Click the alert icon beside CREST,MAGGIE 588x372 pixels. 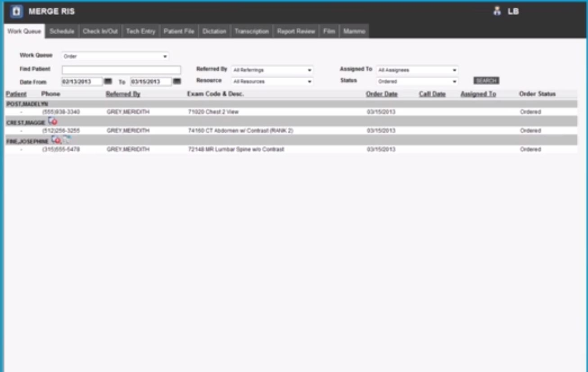click(x=53, y=121)
